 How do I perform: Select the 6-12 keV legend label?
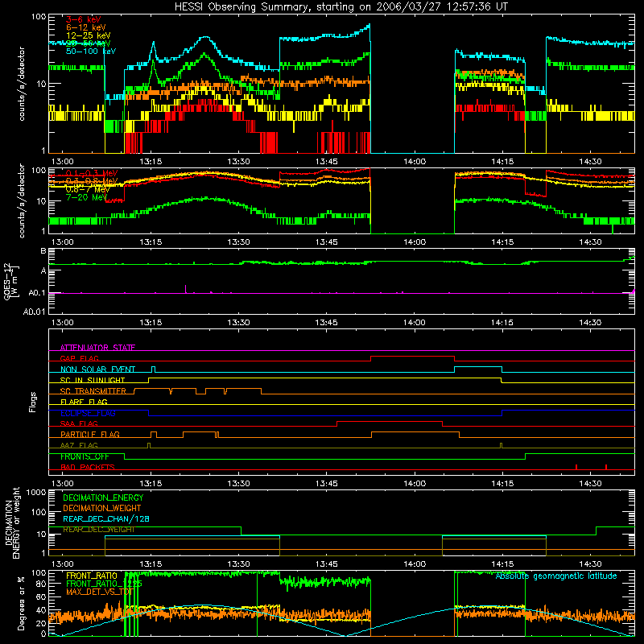click(x=85, y=27)
